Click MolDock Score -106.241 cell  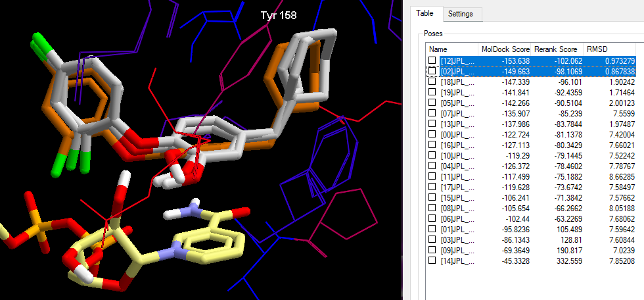516,197
